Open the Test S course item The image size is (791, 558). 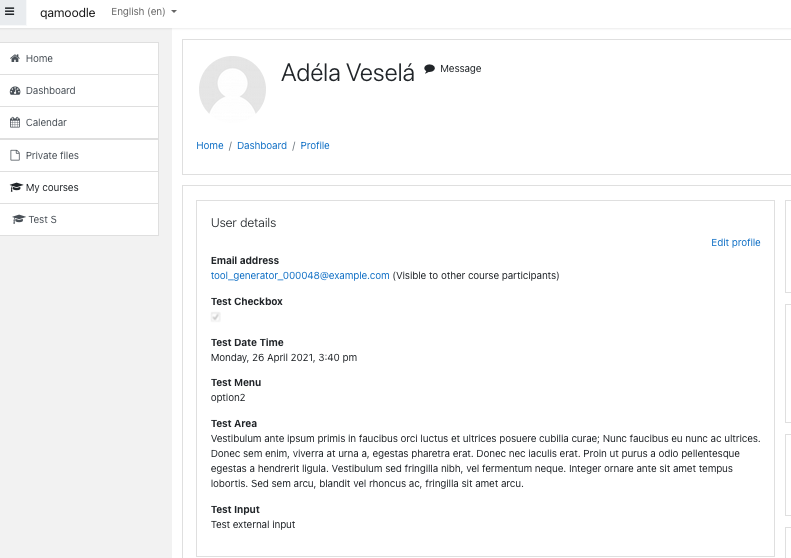pos(79,219)
